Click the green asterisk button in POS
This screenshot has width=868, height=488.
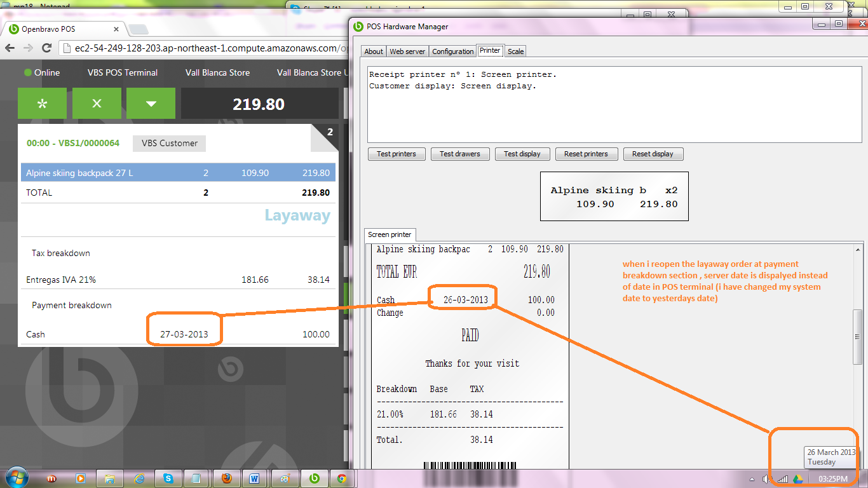[x=42, y=104]
